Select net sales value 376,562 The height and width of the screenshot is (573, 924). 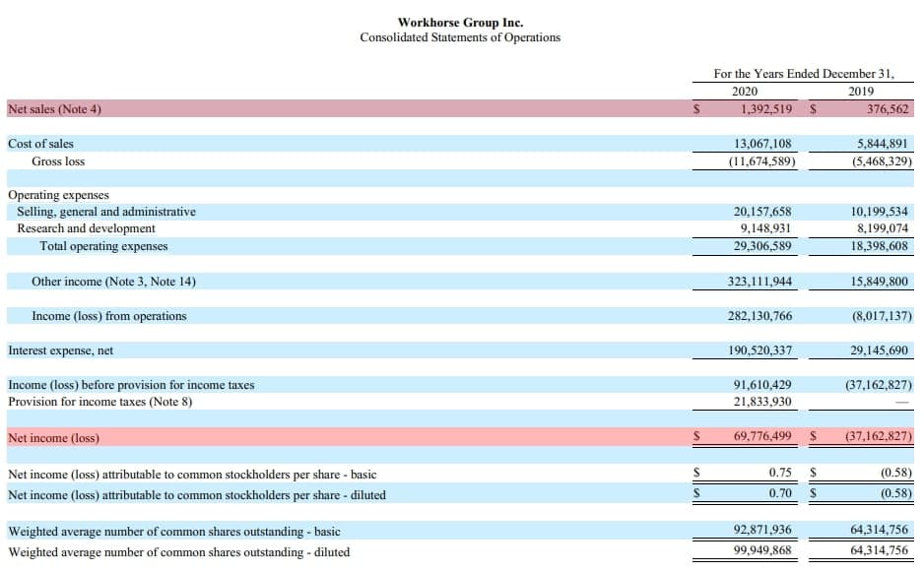(888, 109)
